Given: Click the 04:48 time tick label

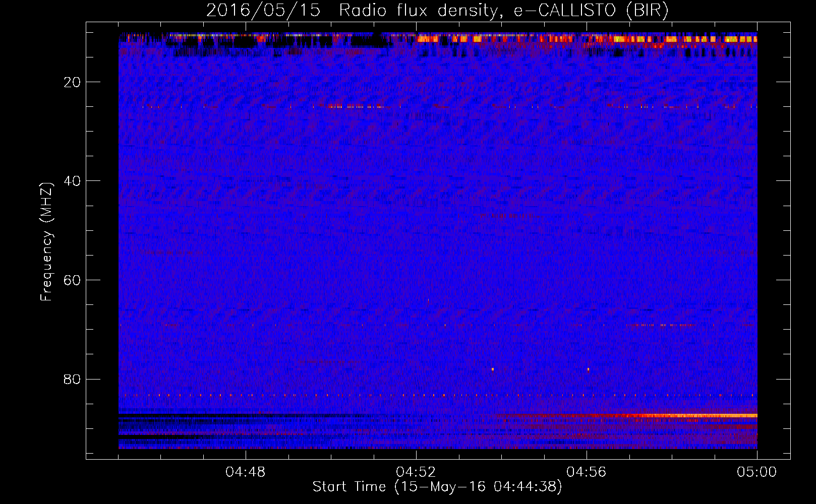Looking at the screenshot, I should point(246,472).
